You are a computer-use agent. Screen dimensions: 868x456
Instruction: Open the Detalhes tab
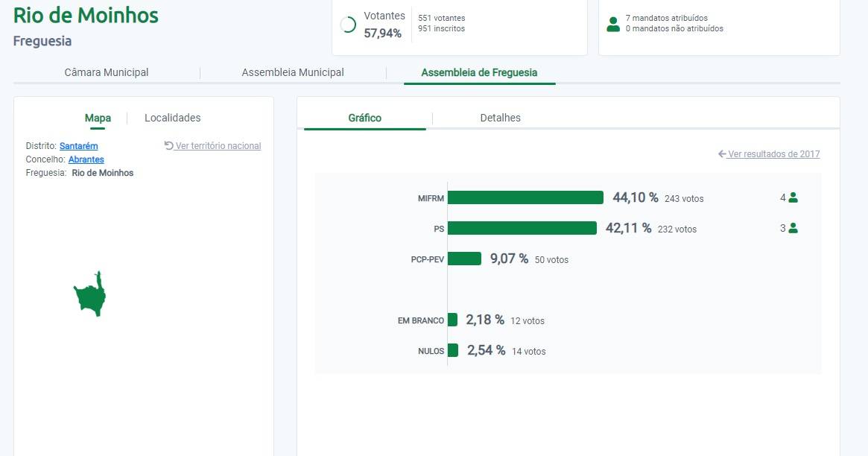(500, 118)
